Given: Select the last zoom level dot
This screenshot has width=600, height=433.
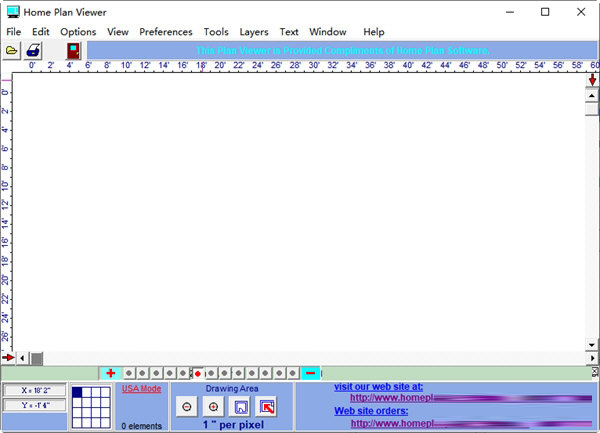Looking at the screenshot, I should click(x=293, y=373).
